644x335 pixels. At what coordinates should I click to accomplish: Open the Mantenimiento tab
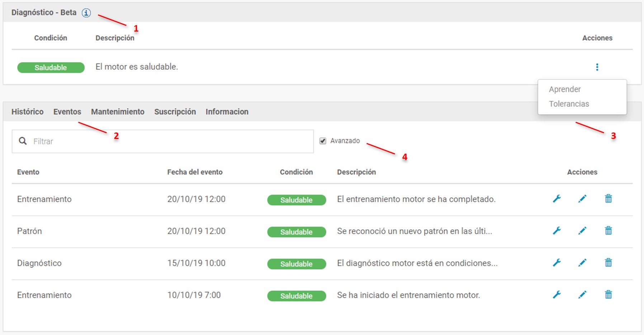coord(118,112)
